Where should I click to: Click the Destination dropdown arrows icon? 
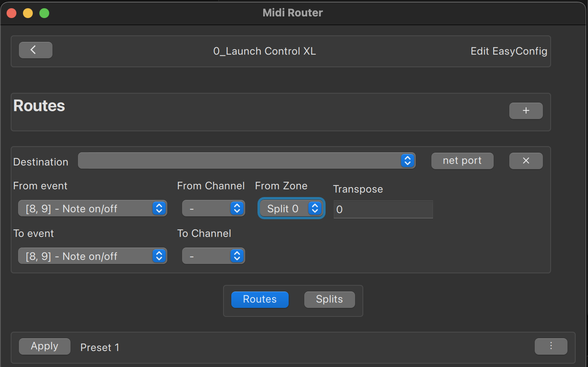pyautogui.click(x=407, y=161)
